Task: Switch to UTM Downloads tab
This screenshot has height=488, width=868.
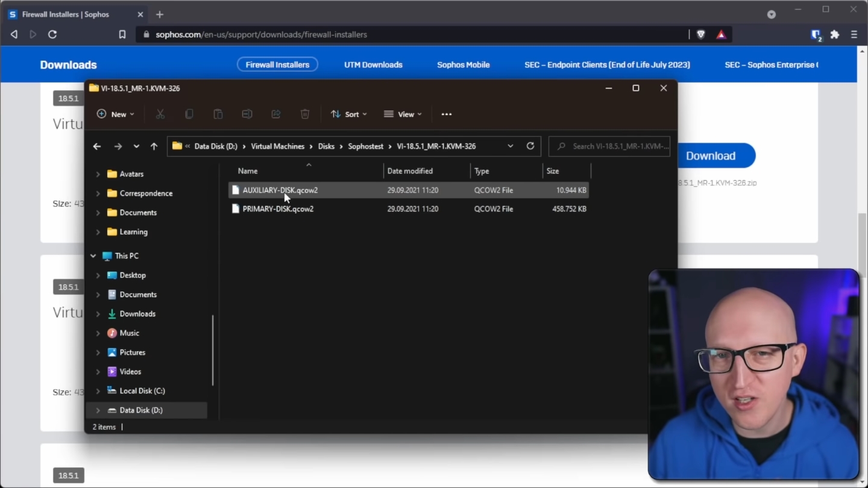Action: [373, 64]
